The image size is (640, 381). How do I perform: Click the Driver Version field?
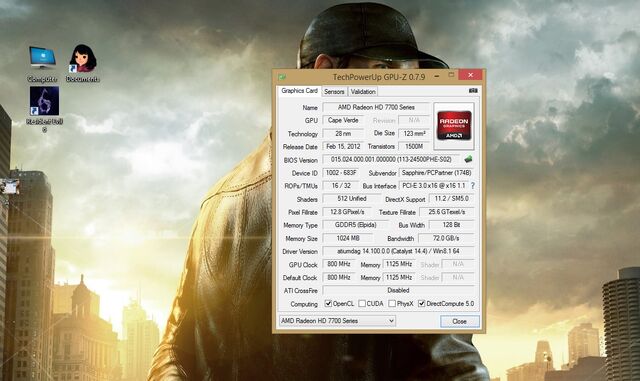[x=398, y=251]
